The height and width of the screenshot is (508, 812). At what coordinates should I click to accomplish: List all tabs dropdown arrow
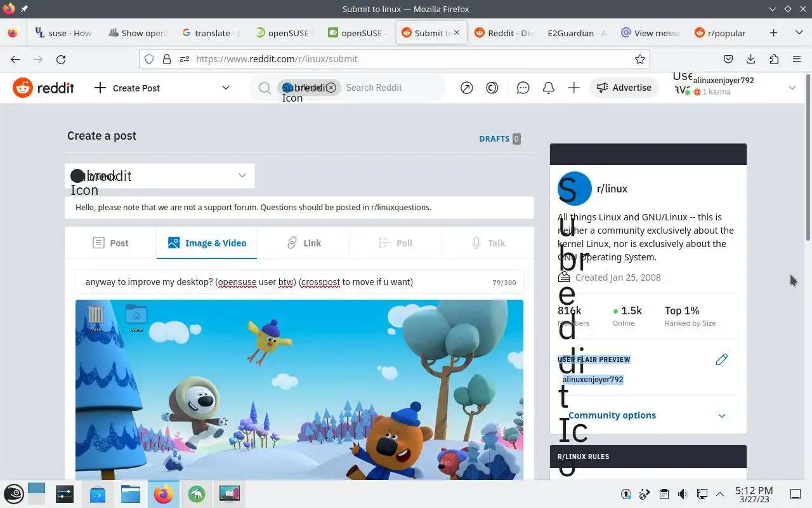click(799, 33)
